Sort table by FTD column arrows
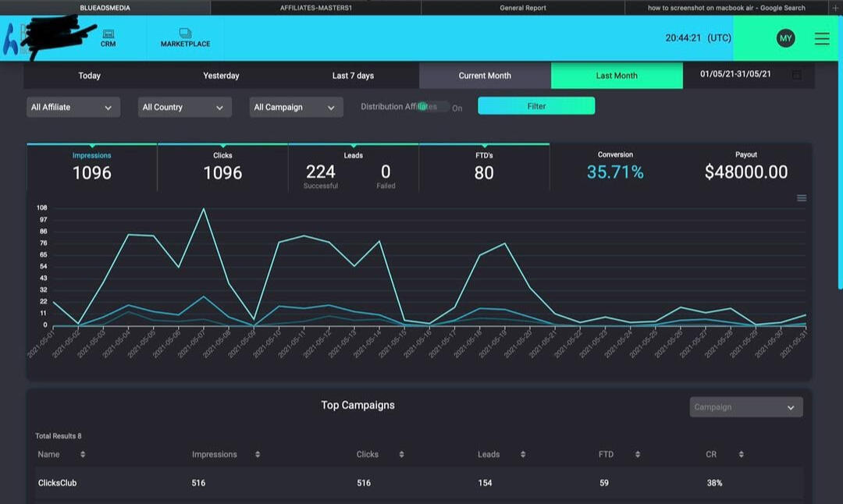The height and width of the screenshot is (504, 843). 638,454
